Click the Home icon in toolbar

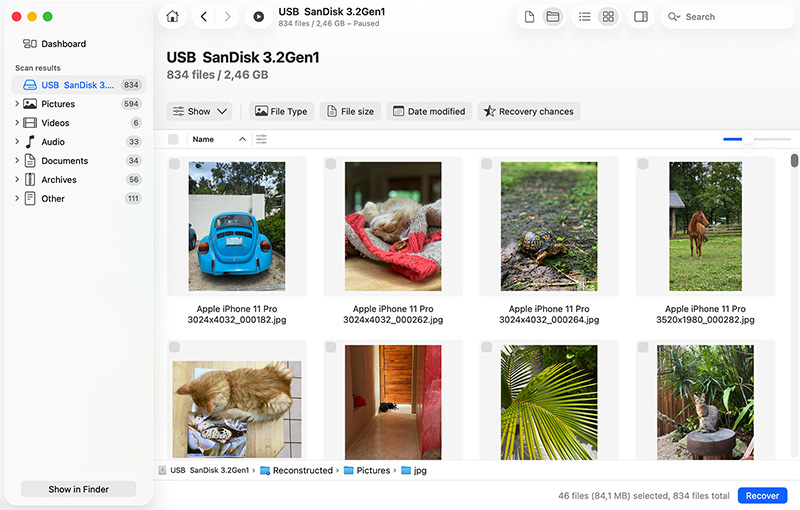173,17
